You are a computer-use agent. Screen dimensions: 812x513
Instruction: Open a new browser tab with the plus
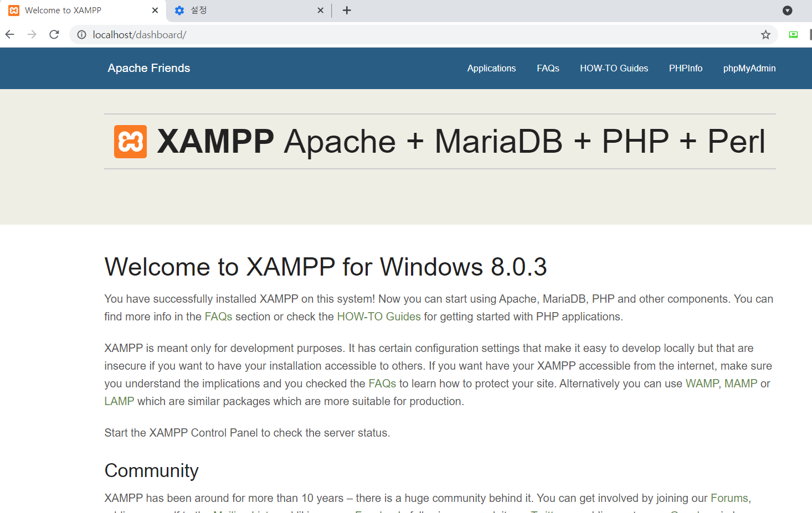click(346, 10)
